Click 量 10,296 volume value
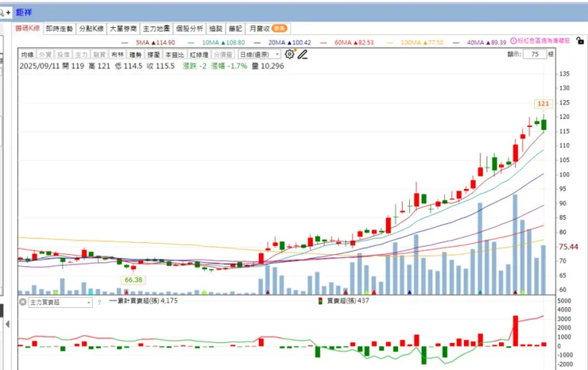This screenshot has height=370, width=588. click(268, 66)
